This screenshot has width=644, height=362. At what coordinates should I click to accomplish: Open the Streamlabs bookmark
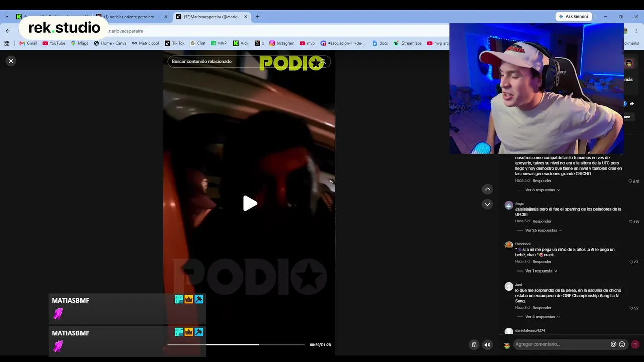tap(408, 43)
